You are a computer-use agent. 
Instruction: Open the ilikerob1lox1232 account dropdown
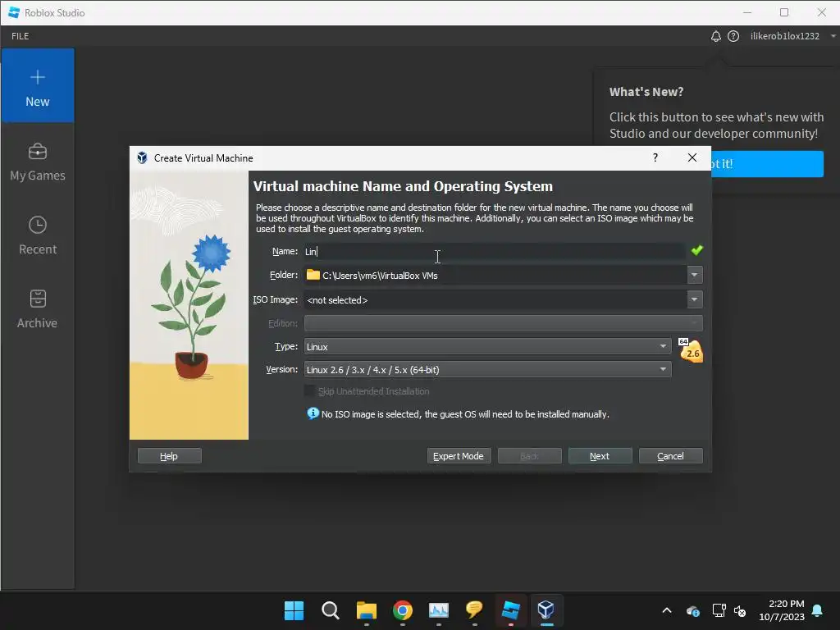click(792, 36)
